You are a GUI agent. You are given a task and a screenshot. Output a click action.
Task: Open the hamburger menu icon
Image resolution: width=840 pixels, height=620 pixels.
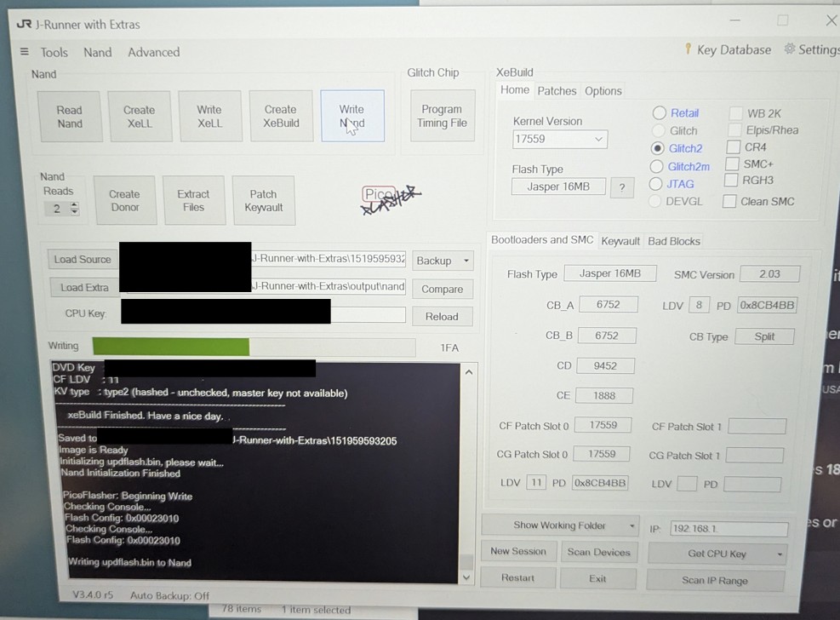(x=24, y=52)
